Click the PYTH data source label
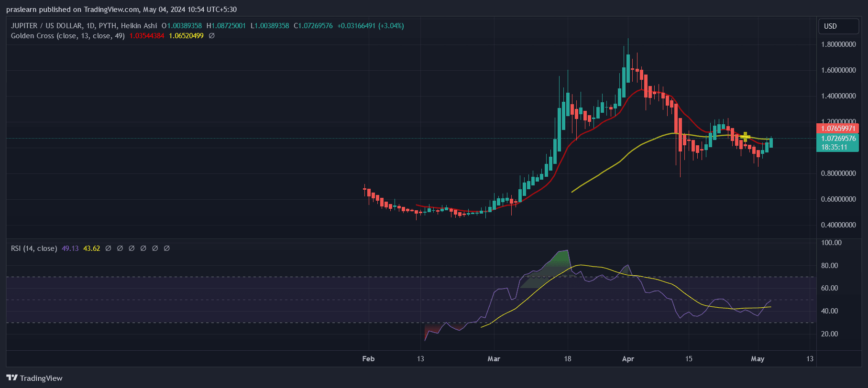 pos(107,26)
